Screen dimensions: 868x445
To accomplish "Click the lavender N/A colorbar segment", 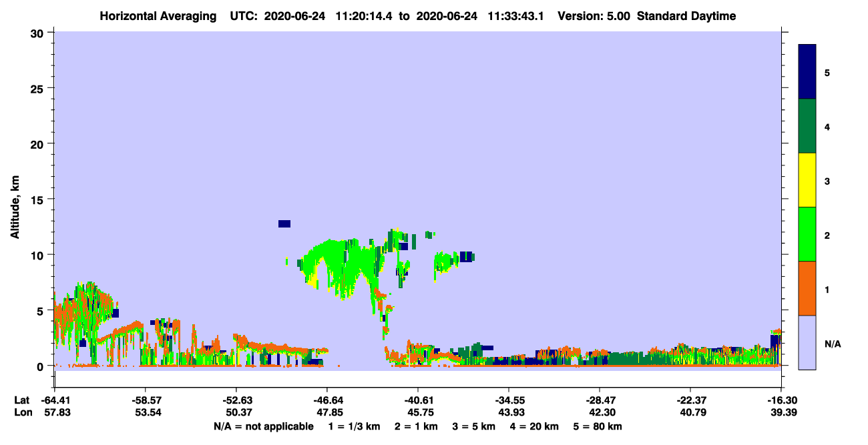I will (807, 342).
